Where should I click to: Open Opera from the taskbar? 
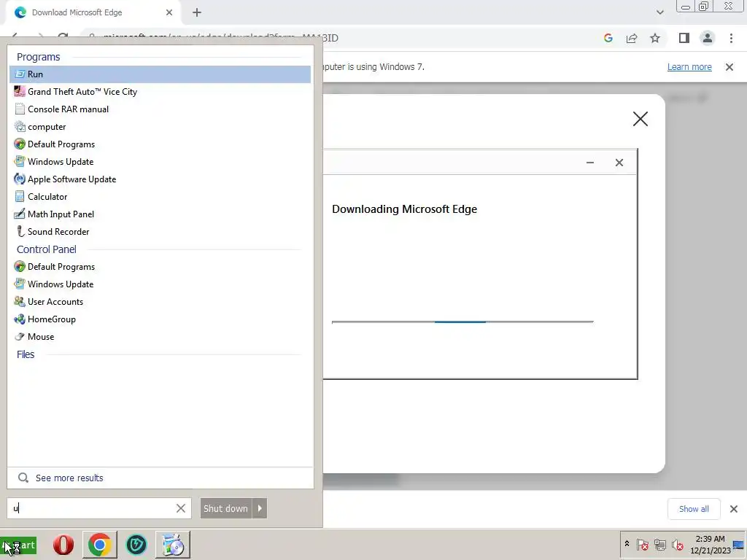(x=63, y=545)
